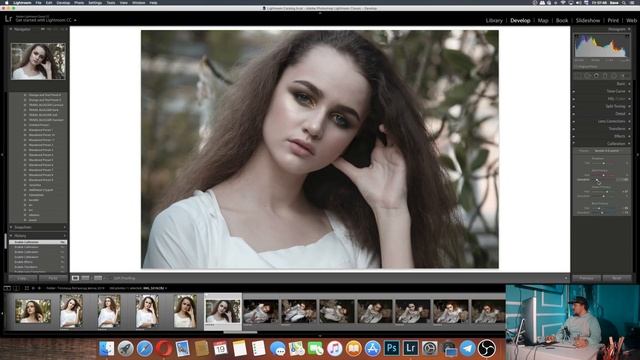Click the Green Primary Hue slider
Viewport: 640px width, 360px height.
tap(607, 191)
